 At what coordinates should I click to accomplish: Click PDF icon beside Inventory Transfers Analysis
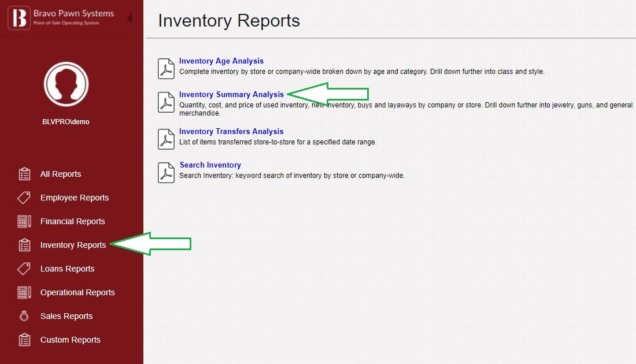click(x=167, y=139)
